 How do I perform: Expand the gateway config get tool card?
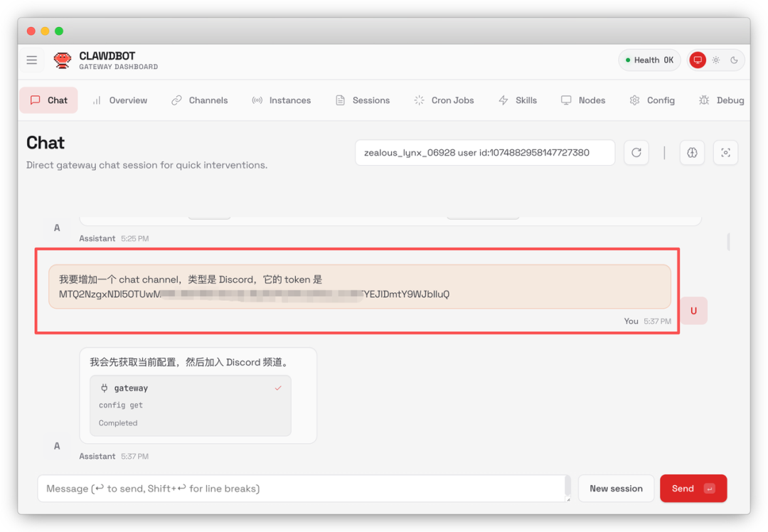[x=191, y=405]
